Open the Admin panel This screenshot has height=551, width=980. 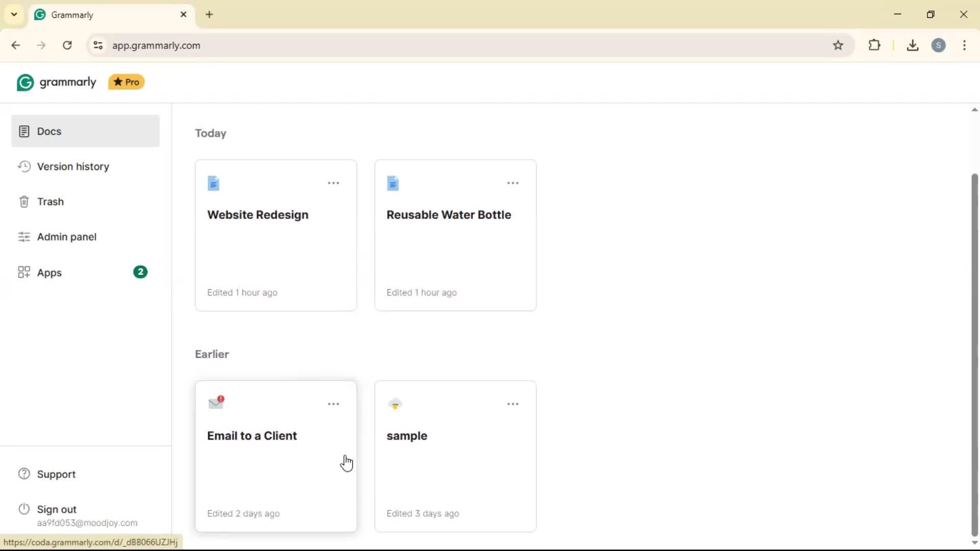(66, 237)
